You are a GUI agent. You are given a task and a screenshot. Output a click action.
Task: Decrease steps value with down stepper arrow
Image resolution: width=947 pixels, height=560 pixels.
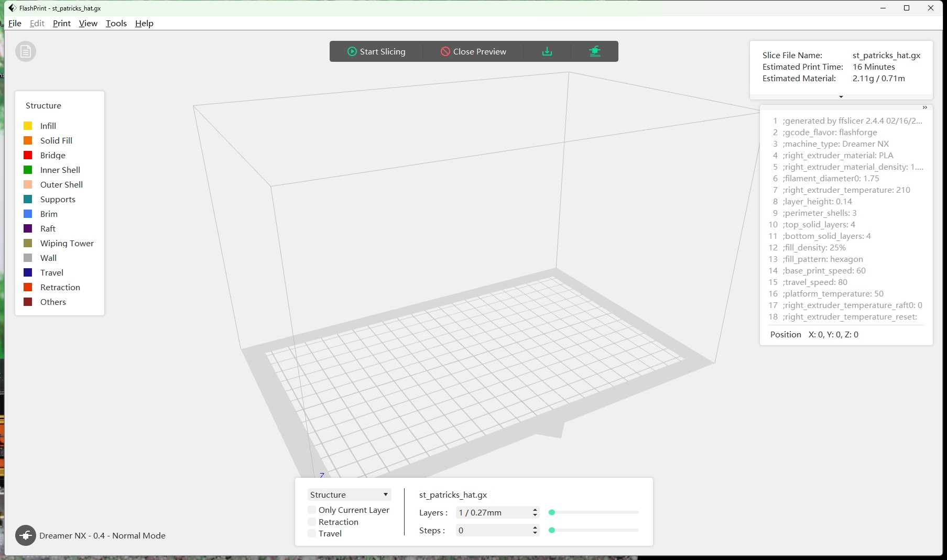pos(535,533)
